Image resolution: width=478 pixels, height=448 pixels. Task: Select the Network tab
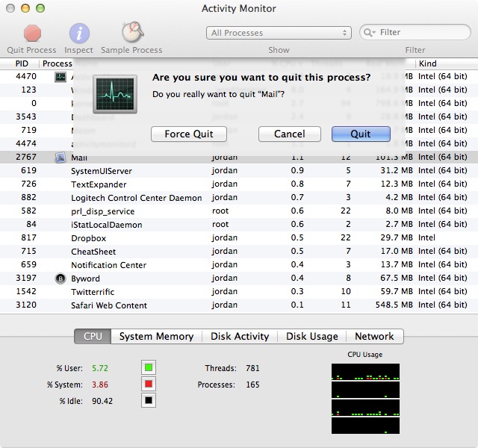point(374,336)
